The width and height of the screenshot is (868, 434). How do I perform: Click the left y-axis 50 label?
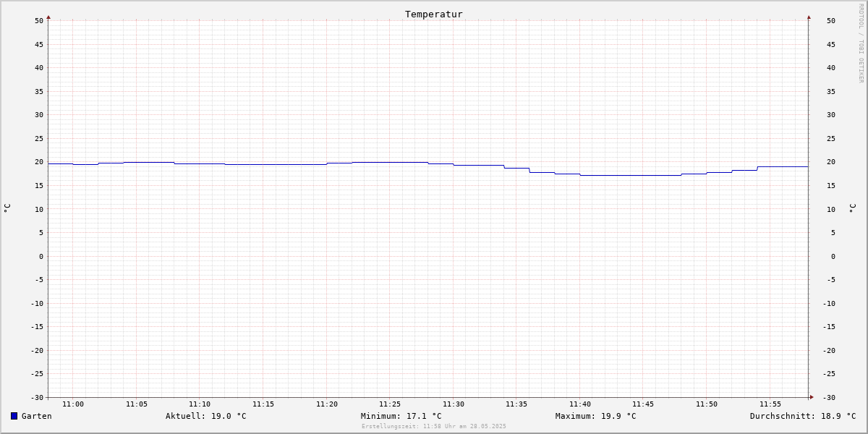click(39, 21)
